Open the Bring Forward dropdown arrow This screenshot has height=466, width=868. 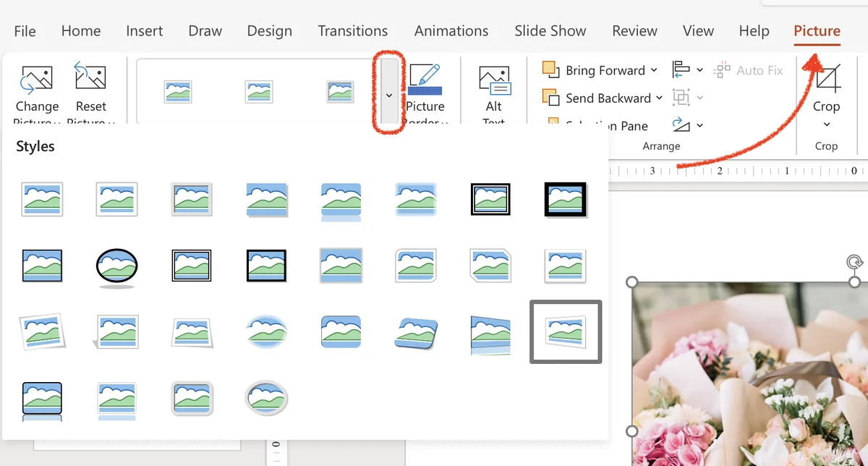pos(654,70)
